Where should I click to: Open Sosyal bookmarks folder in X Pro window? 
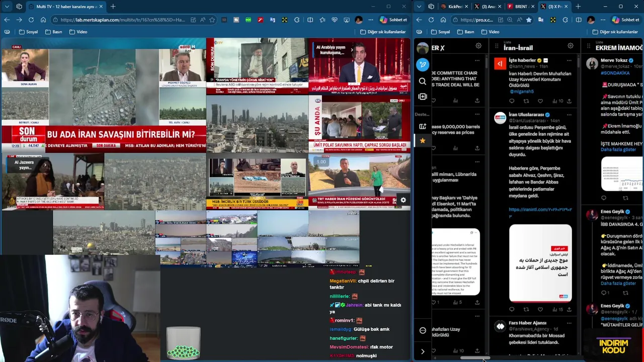(x=440, y=32)
